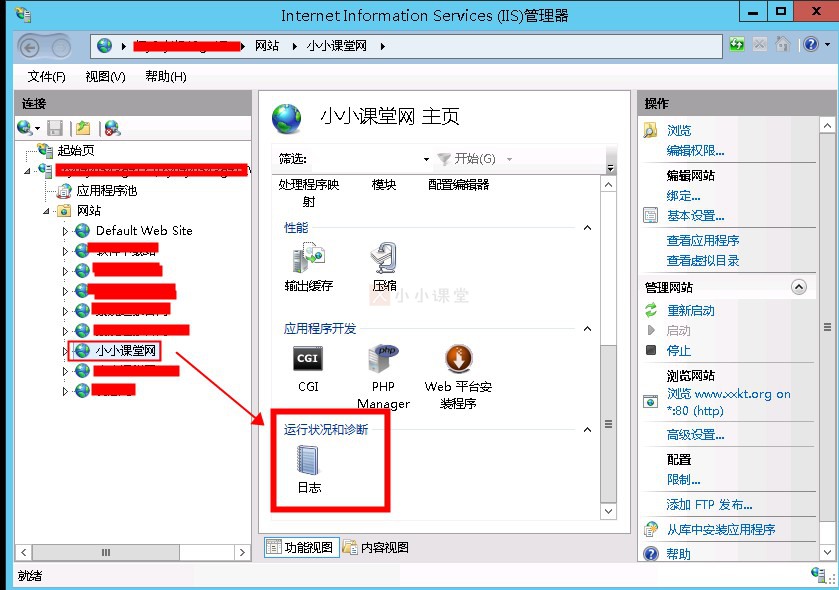Image resolution: width=839 pixels, height=590 pixels.
Task: Click the 停止 stop square icon
Action: 651,350
